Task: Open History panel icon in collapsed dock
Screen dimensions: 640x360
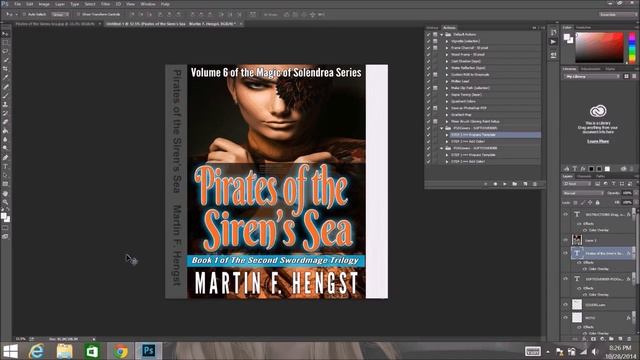Action: pyautogui.click(x=553, y=32)
